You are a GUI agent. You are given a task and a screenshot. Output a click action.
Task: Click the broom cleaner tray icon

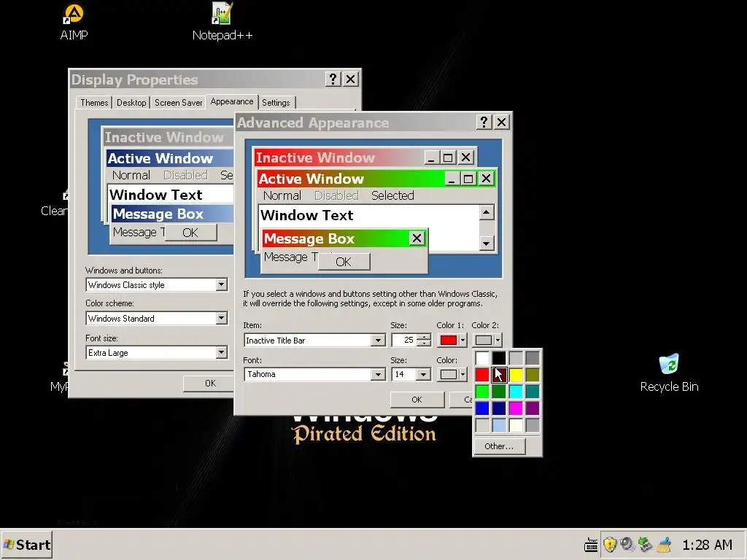coord(664,544)
